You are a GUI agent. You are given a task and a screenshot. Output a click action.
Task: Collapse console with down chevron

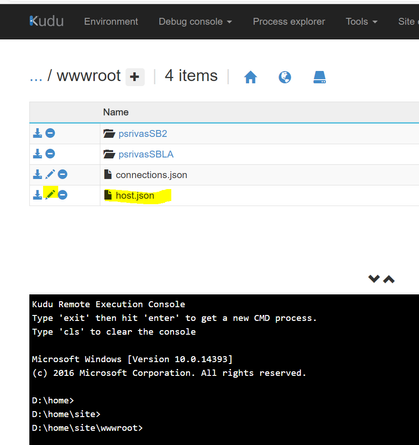pos(374,279)
